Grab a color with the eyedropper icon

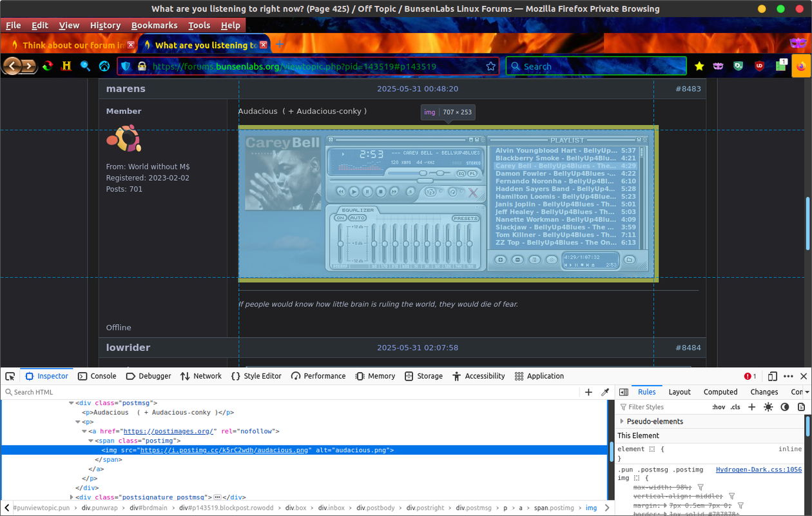click(x=604, y=392)
